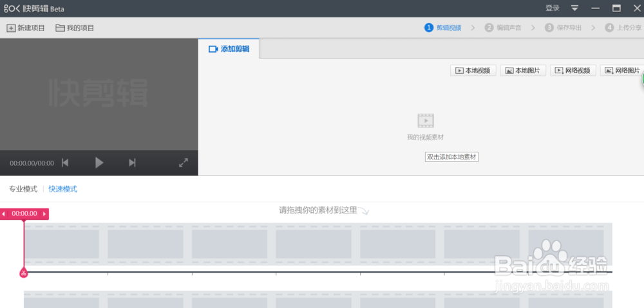
Task: Skip to next frame in preview
Action: click(x=132, y=163)
